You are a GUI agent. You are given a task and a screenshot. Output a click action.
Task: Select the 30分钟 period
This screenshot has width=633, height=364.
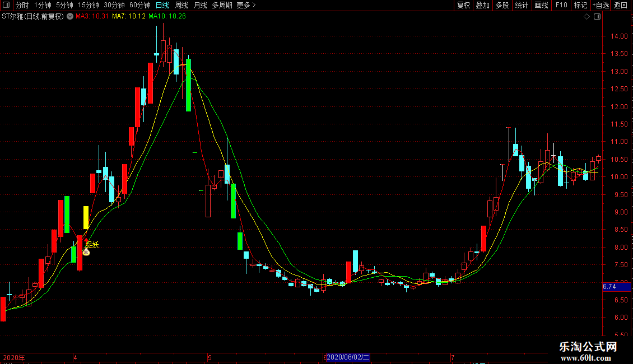click(114, 5)
